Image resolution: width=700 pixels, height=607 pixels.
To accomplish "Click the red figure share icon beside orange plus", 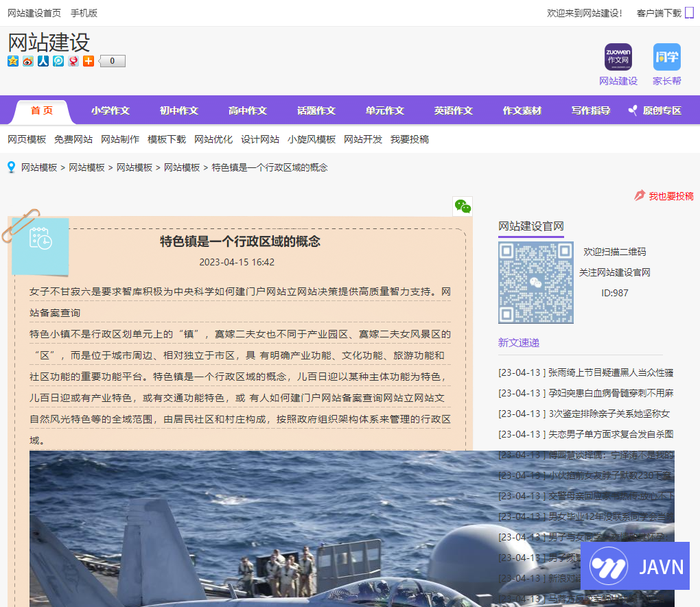I will click(x=73, y=61).
